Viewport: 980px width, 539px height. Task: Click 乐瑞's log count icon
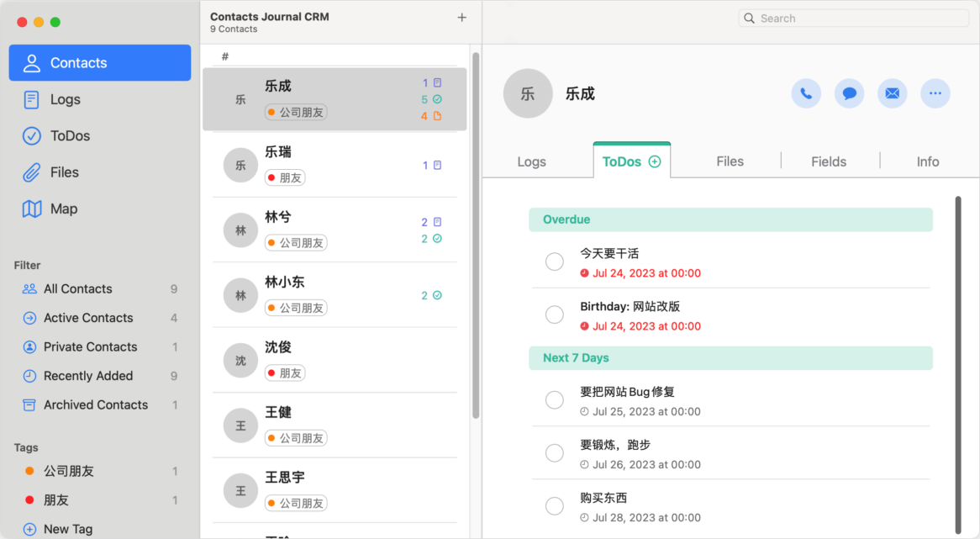pyautogui.click(x=438, y=165)
